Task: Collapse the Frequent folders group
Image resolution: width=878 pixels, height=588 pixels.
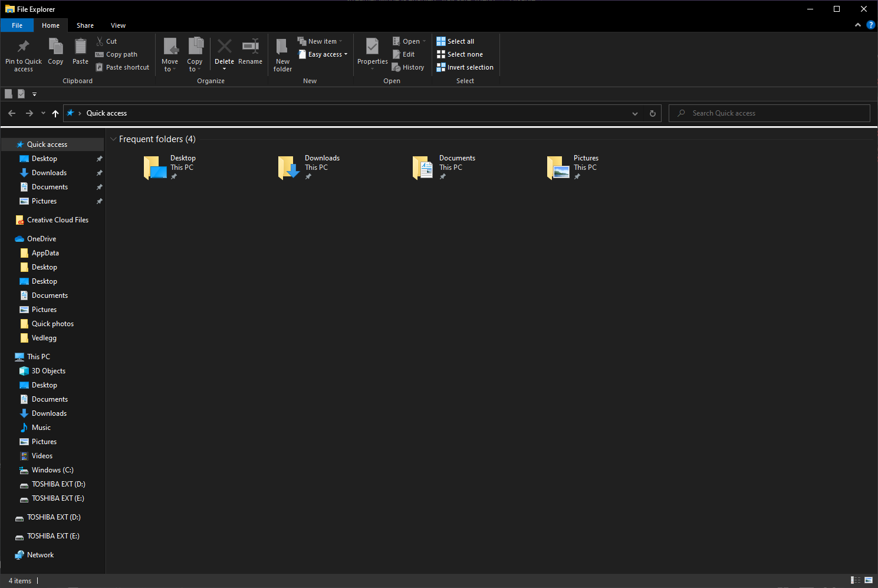Action: pos(113,139)
